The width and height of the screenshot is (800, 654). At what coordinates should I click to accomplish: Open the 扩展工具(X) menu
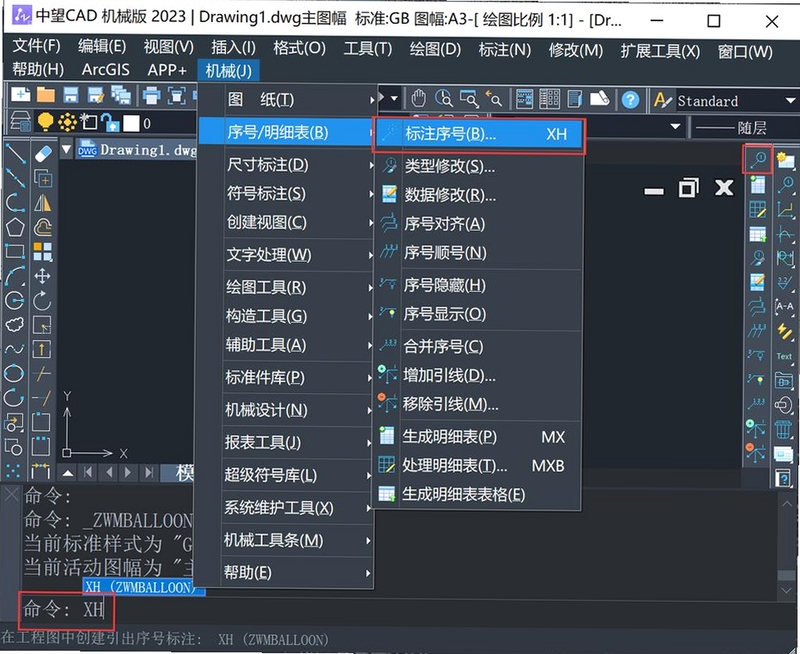click(660, 51)
